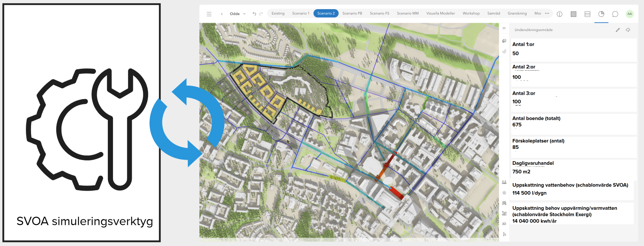
Task: Open the elevation building analysis tool
Action: (504, 213)
